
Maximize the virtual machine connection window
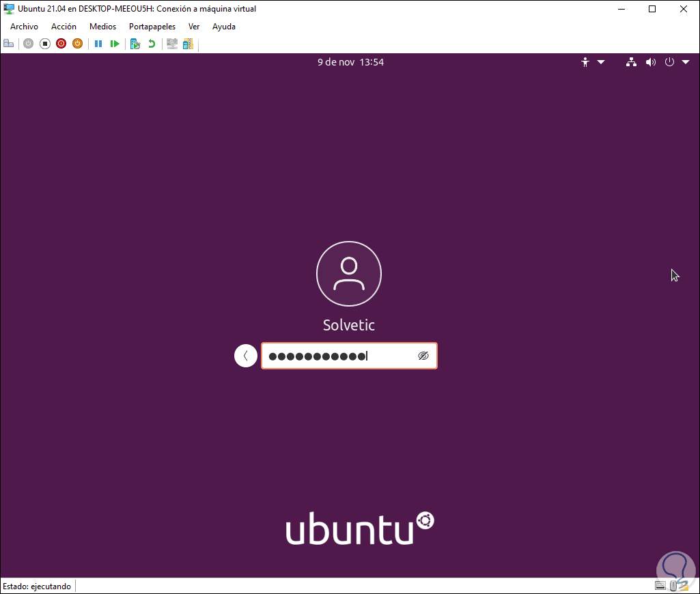click(x=652, y=9)
